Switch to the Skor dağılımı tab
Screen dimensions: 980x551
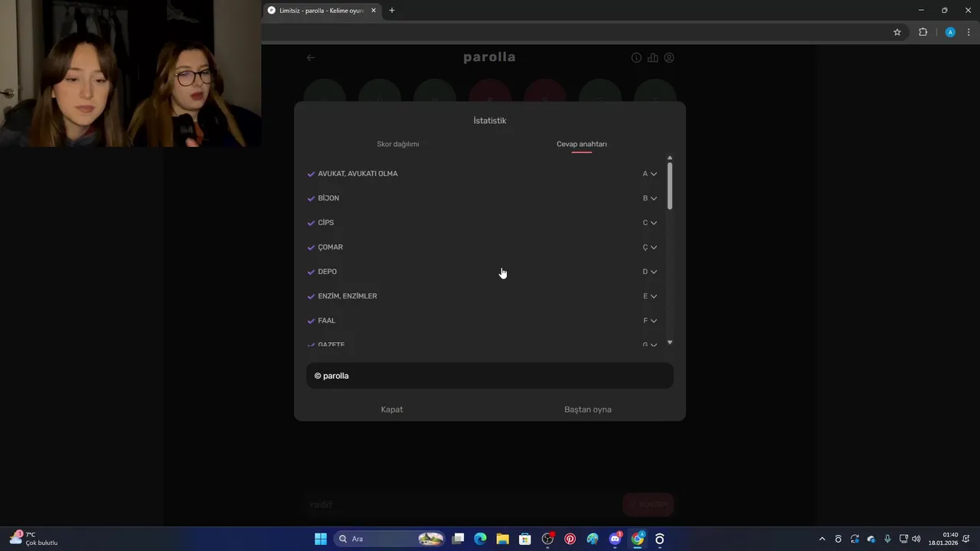coord(397,144)
